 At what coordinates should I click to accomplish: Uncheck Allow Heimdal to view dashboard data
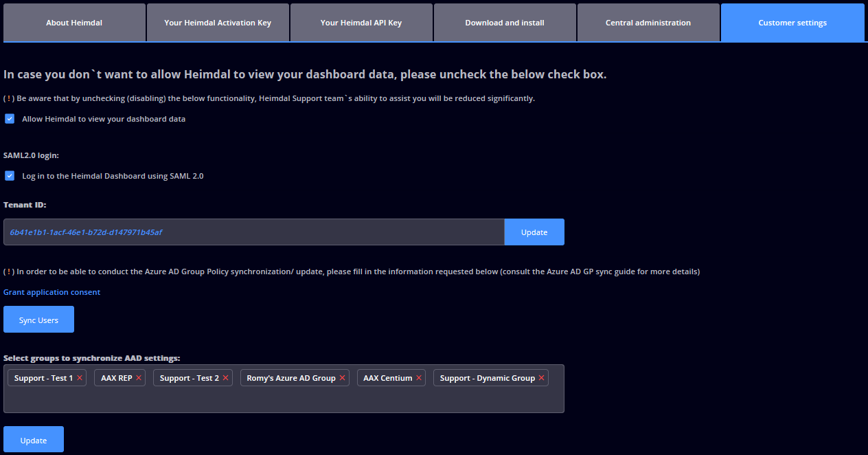coord(10,119)
